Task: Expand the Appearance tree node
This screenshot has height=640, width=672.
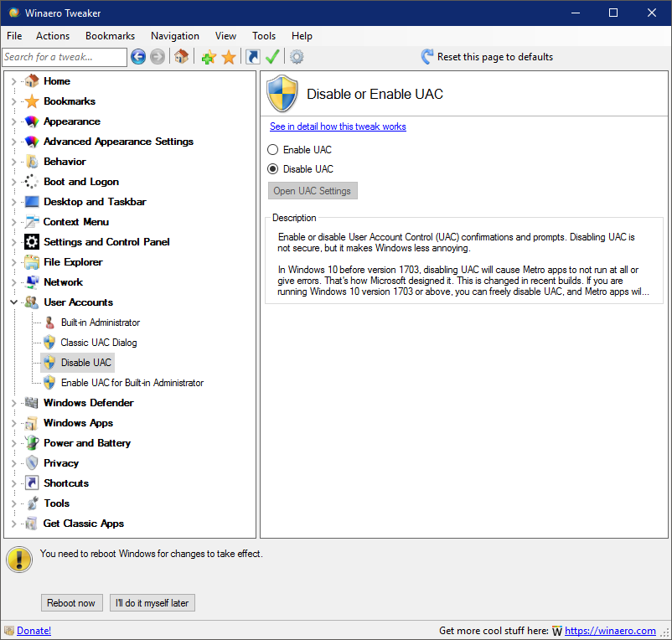Action: 13,121
